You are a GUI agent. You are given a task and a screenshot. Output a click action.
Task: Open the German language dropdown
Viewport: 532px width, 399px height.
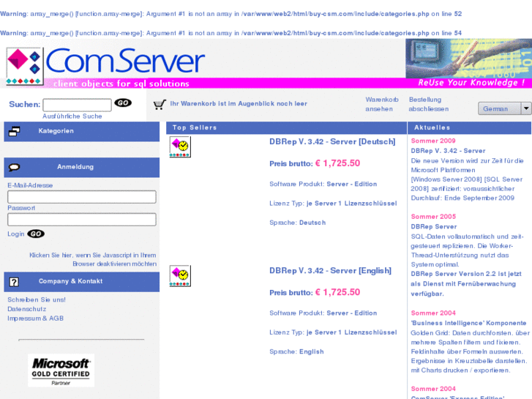pos(504,108)
